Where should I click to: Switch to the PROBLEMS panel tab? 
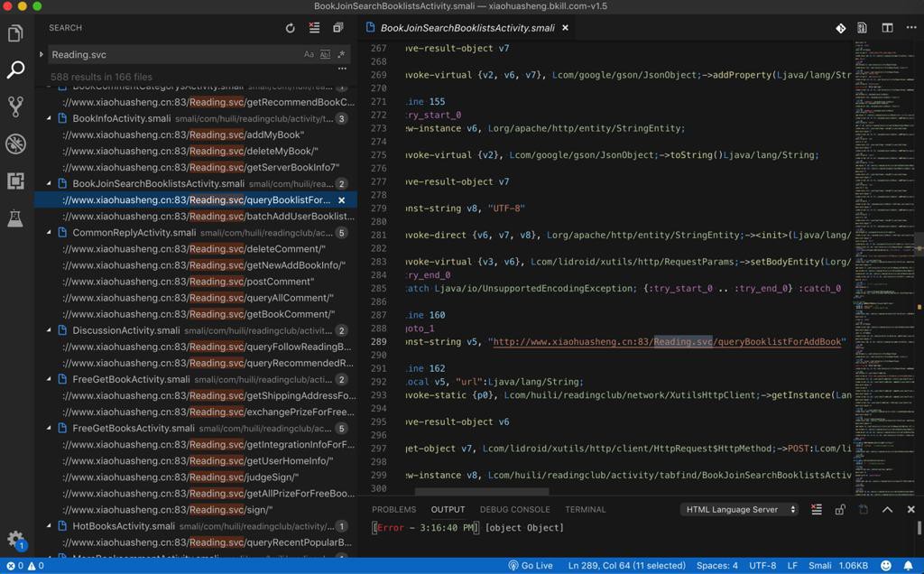393,509
